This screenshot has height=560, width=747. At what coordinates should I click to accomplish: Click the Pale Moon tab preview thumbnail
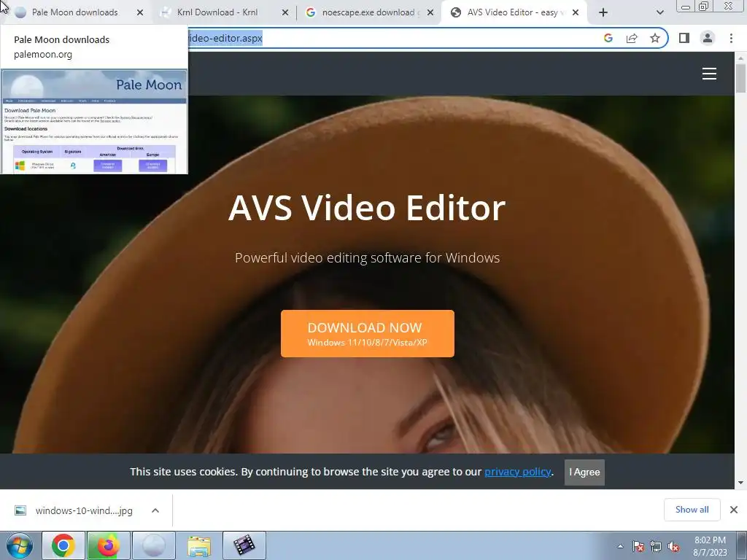[94, 122]
